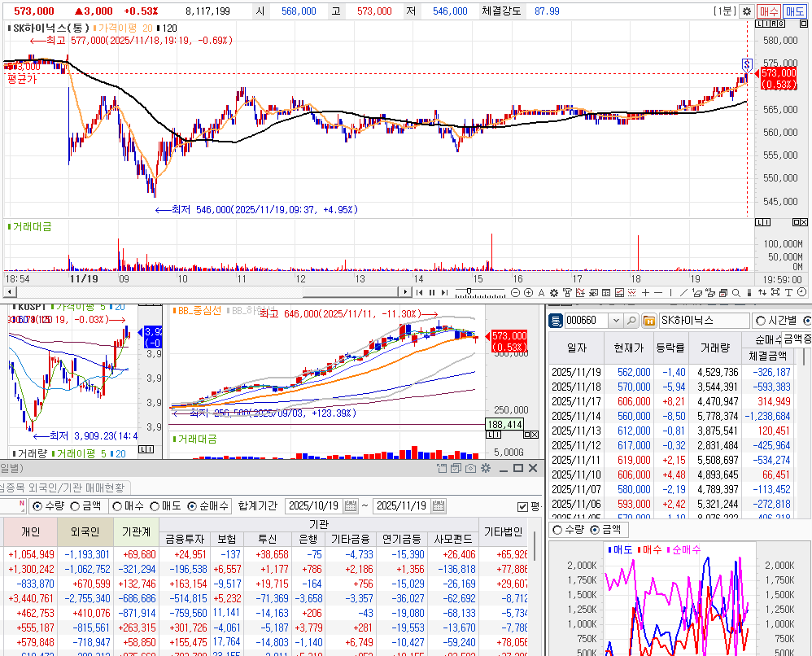Screen dimensions: 812x656
Task: Open the end date calendar picker
Action: pos(439,506)
